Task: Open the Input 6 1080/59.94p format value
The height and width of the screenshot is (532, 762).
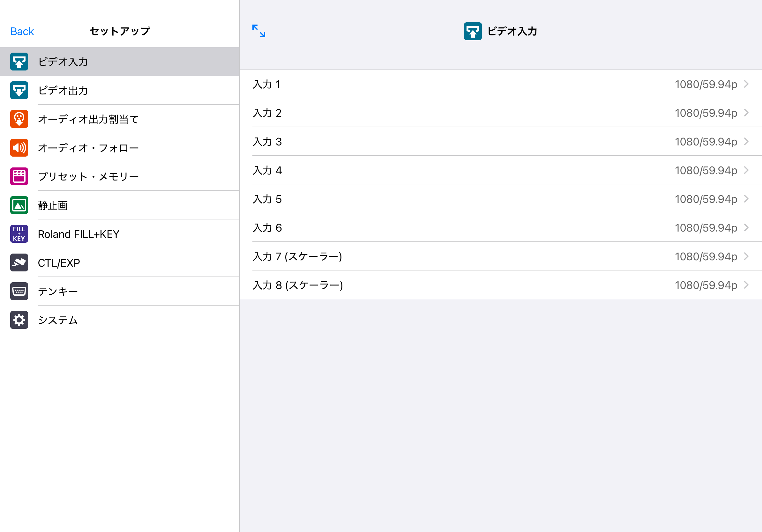Action: [706, 228]
